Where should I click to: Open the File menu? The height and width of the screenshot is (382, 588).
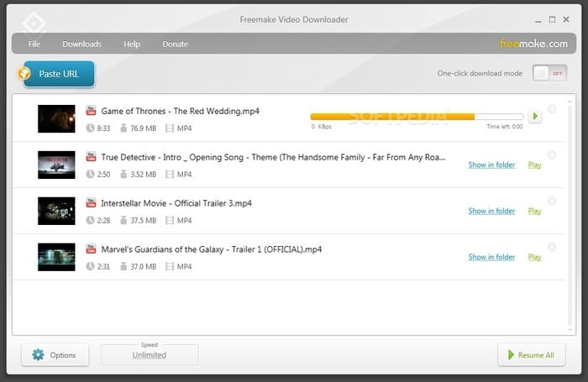pyautogui.click(x=34, y=44)
